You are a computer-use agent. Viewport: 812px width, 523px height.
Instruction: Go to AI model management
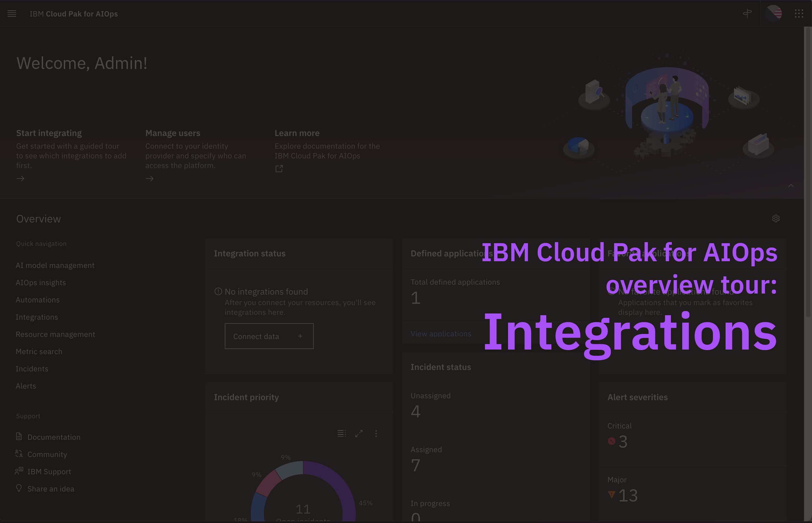pyautogui.click(x=55, y=265)
